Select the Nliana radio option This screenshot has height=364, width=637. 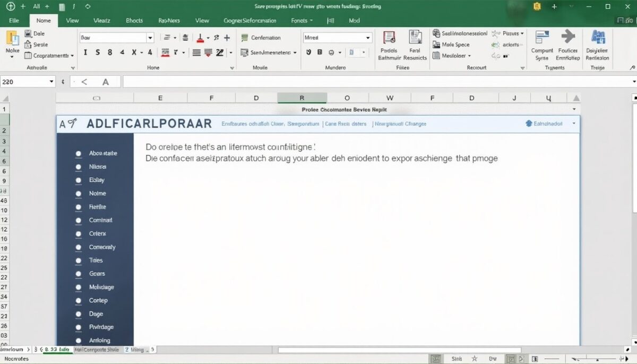[79, 167]
